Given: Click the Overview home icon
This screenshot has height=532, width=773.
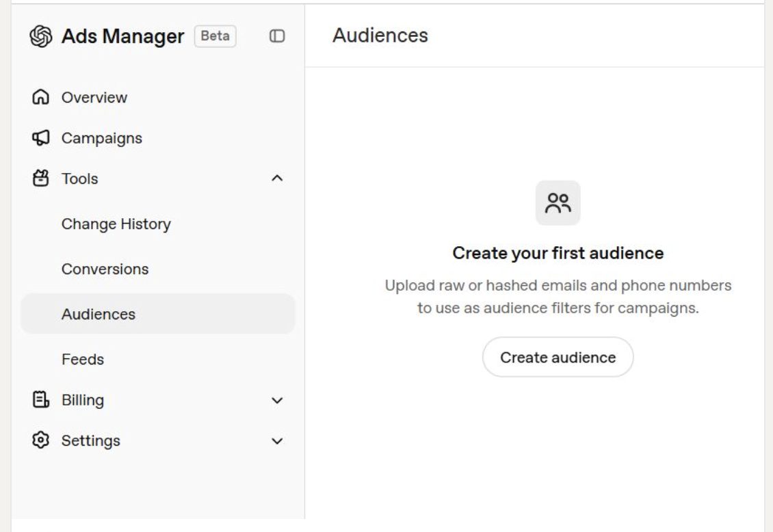Looking at the screenshot, I should point(40,97).
